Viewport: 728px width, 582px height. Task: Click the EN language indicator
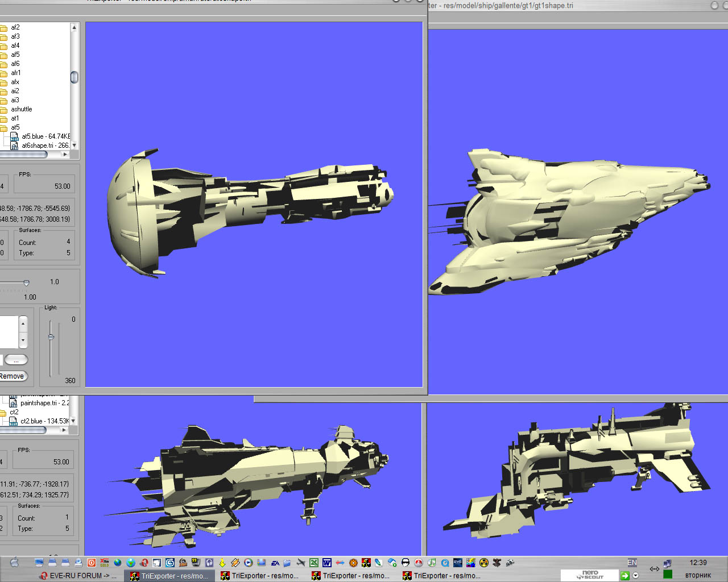632,563
